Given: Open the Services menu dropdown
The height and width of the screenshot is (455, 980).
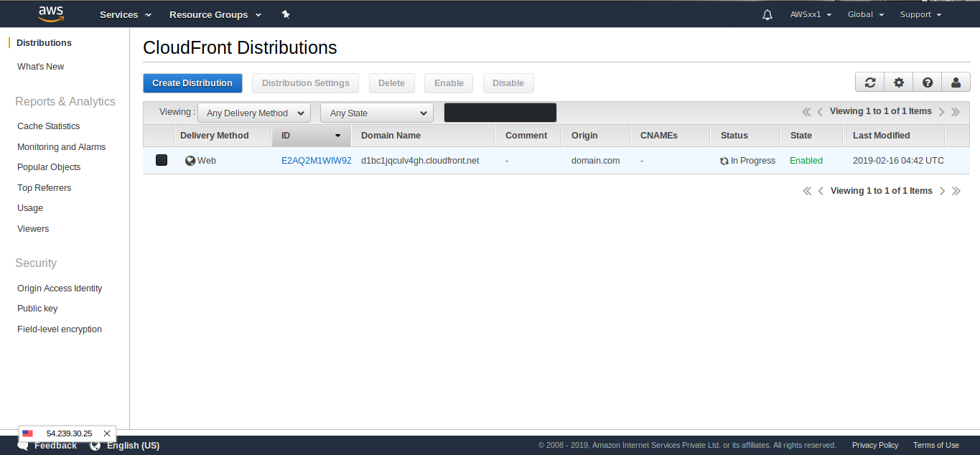Looking at the screenshot, I should pyautogui.click(x=125, y=14).
